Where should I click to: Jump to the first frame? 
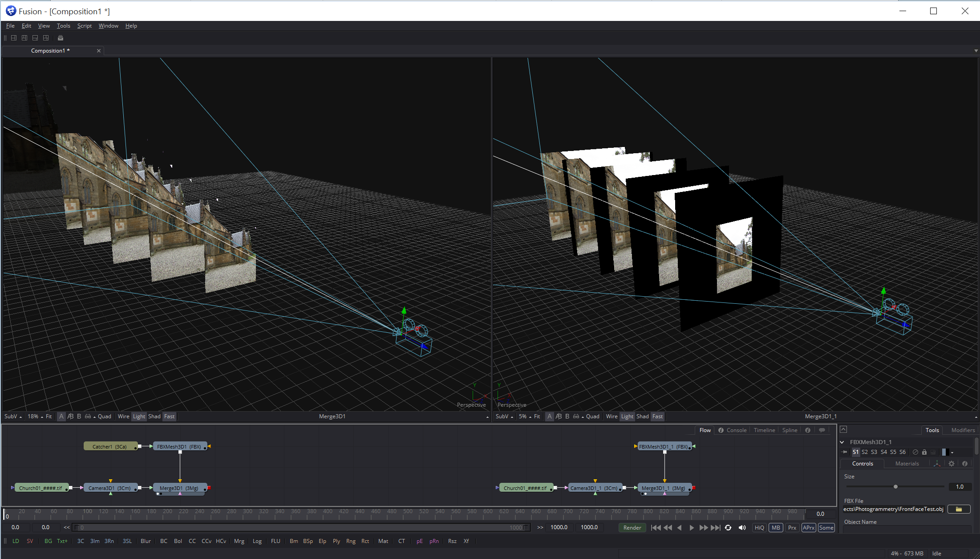point(656,527)
